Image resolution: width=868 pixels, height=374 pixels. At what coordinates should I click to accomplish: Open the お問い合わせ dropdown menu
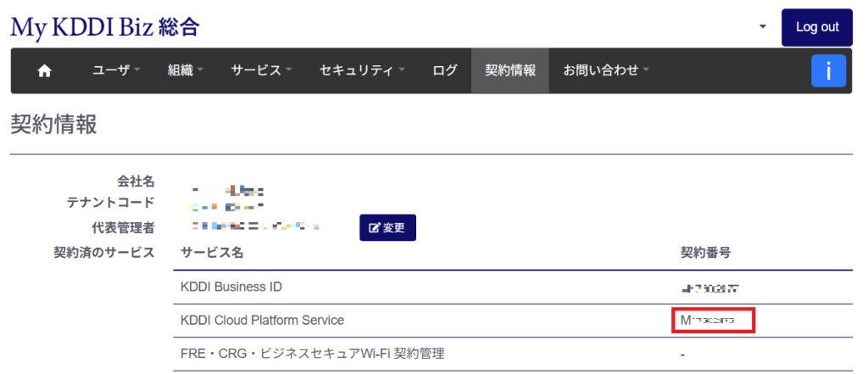pos(606,71)
